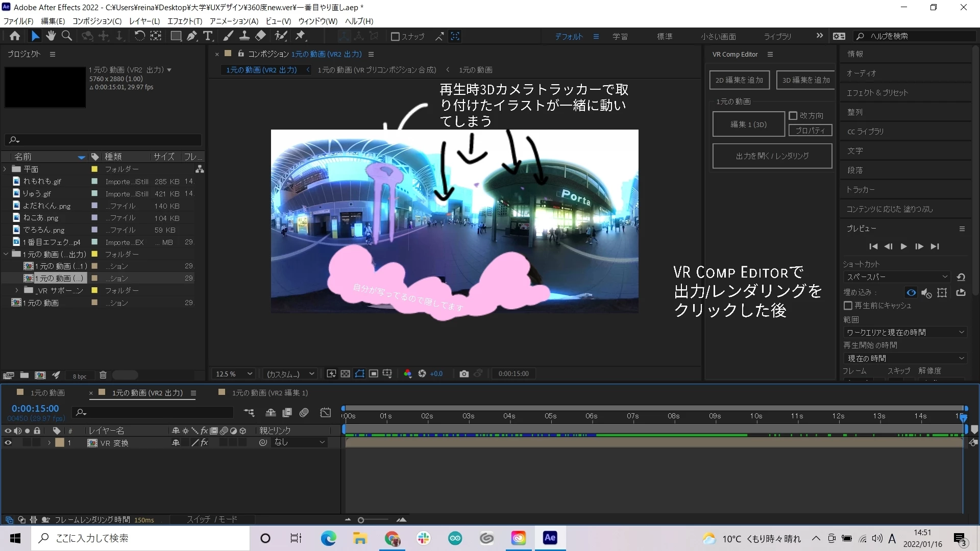Click the timeline zoom slider handle
The width and height of the screenshot is (980, 551).
(361, 520)
